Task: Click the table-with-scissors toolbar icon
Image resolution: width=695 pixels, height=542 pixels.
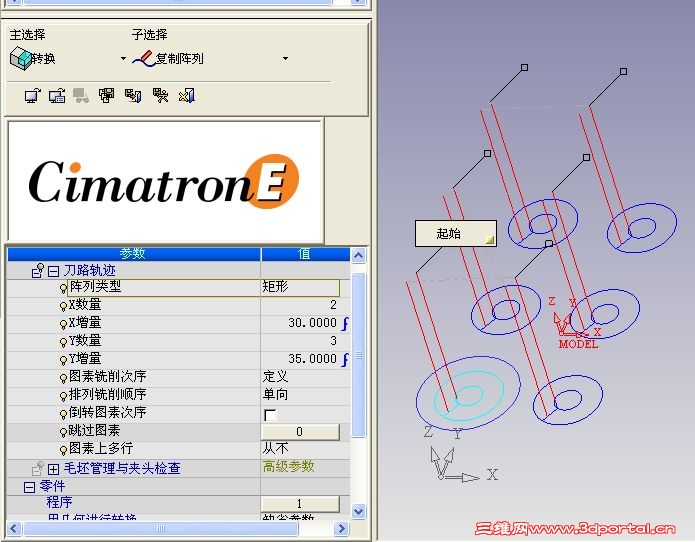Action: click(x=160, y=95)
